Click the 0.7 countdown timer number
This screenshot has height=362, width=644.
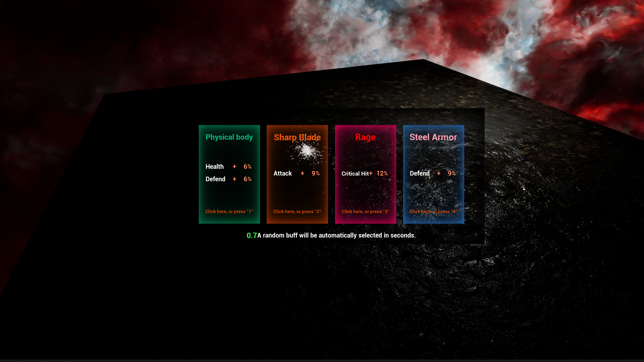[252, 236]
